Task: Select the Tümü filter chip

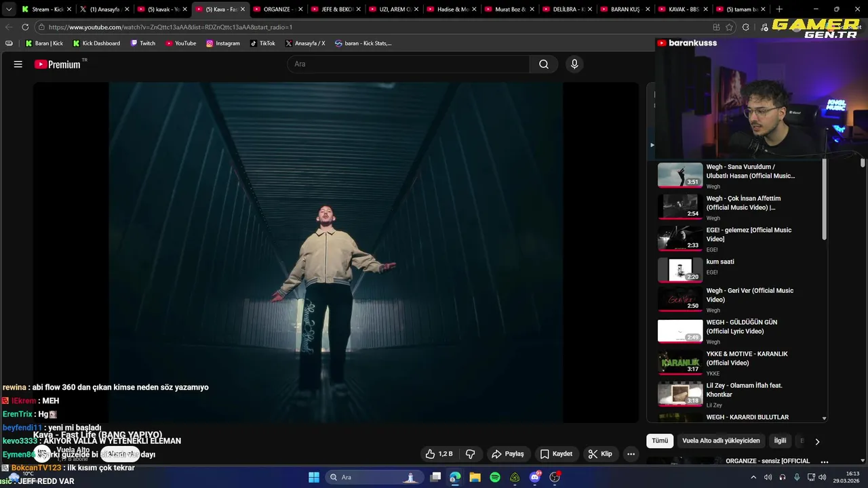Action: pos(660,441)
